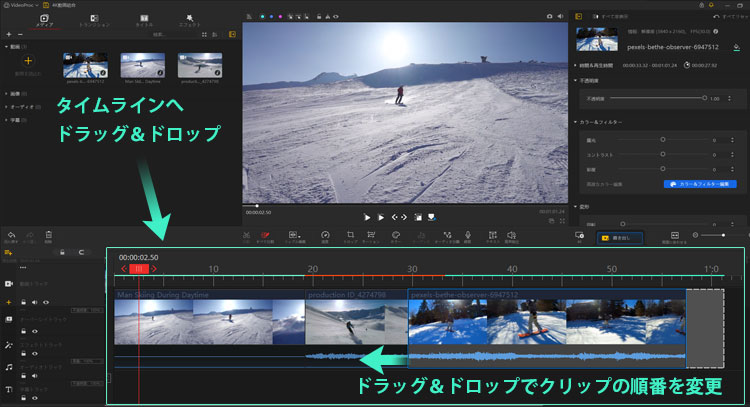Screen dimensions: 750x407
Task: Switch media library to grid view
Action: (204, 34)
